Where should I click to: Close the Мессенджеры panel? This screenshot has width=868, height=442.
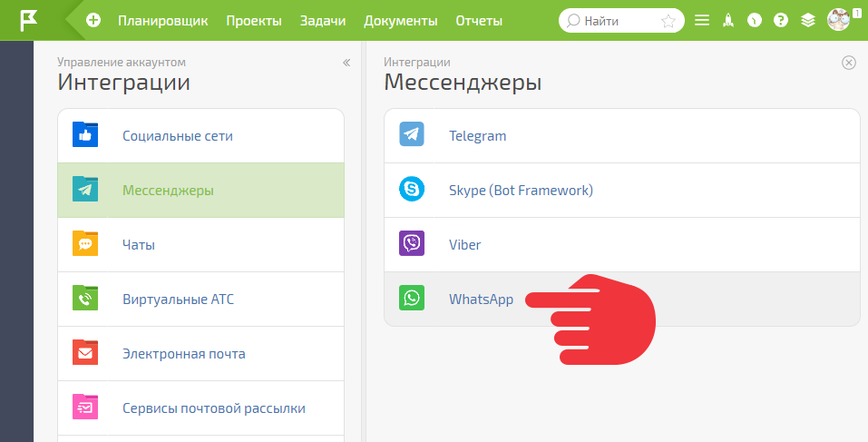pos(849,63)
